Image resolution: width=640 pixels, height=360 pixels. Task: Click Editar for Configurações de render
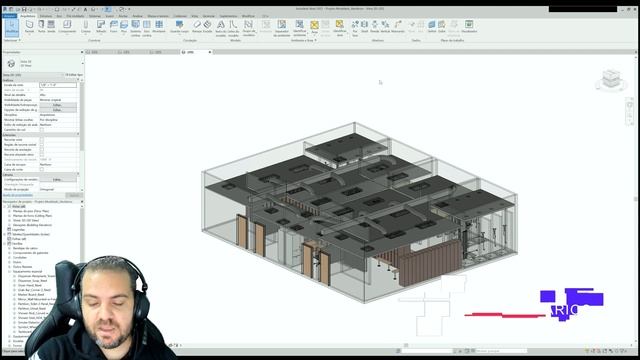tap(58, 179)
